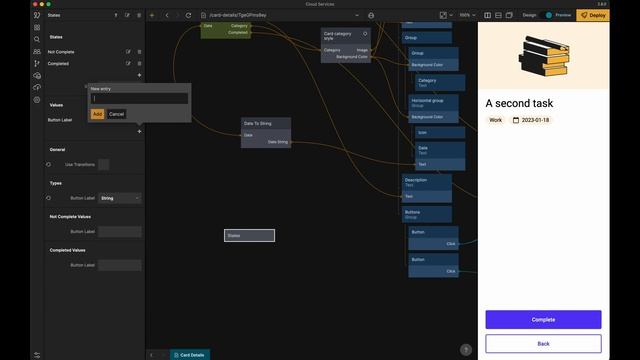Select the Completed state row

point(94,64)
